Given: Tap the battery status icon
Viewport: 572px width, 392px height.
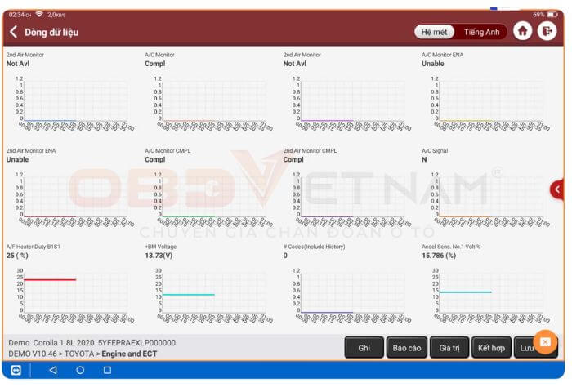Looking at the screenshot, I should point(552,15).
